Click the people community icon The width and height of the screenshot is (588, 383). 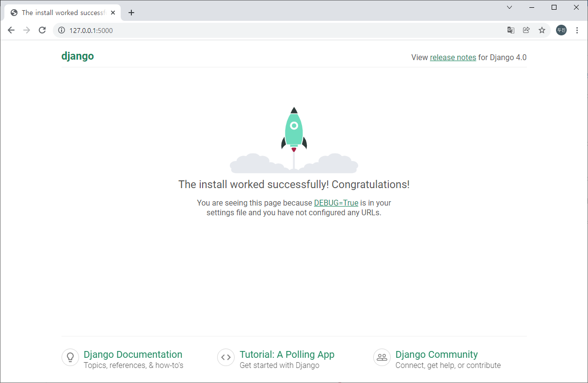[x=382, y=357]
